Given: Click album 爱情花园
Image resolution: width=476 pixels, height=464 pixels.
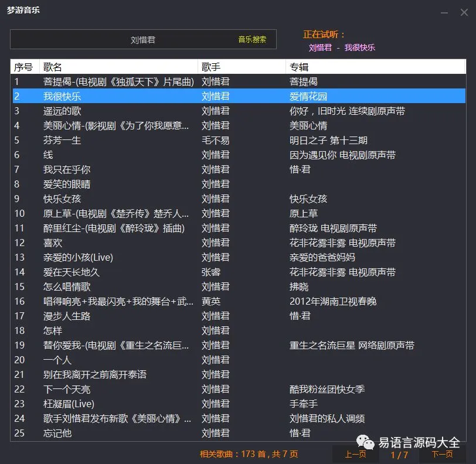Looking at the screenshot, I should click(308, 96).
